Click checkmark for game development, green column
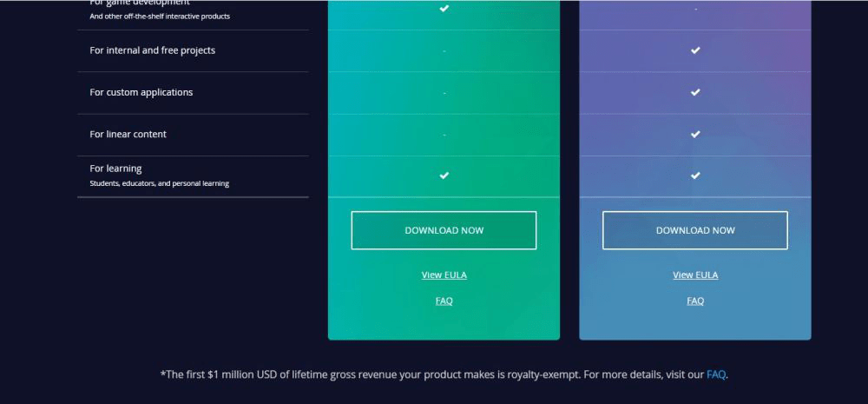The height and width of the screenshot is (404, 868). (x=444, y=8)
